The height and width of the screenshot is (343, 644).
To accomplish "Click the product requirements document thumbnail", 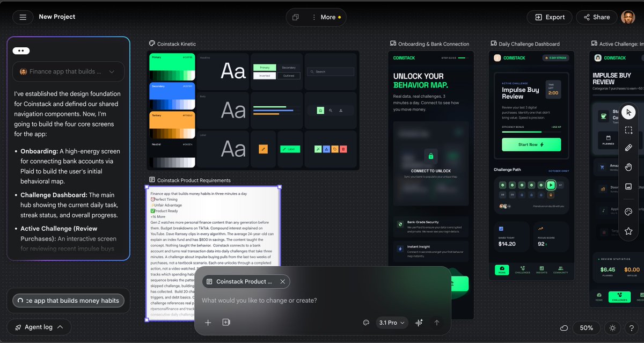I will click(213, 253).
